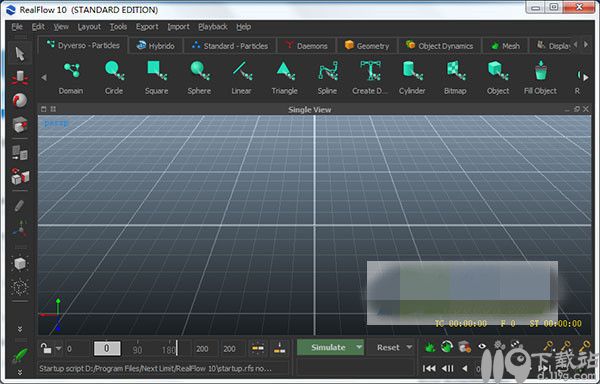The height and width of the screenshot is (384, 600).
Task: Open the File menu
Action: pyautogui.click(x=17, y=27)
